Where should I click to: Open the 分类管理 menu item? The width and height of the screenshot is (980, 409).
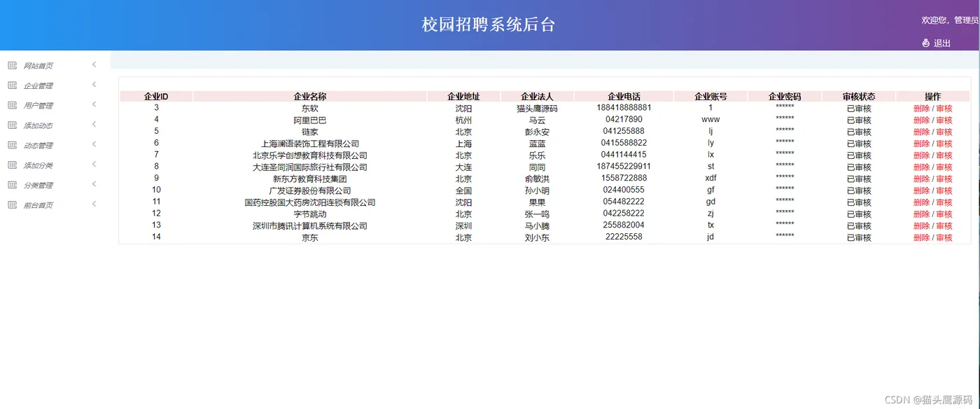(x=39, y=184)
